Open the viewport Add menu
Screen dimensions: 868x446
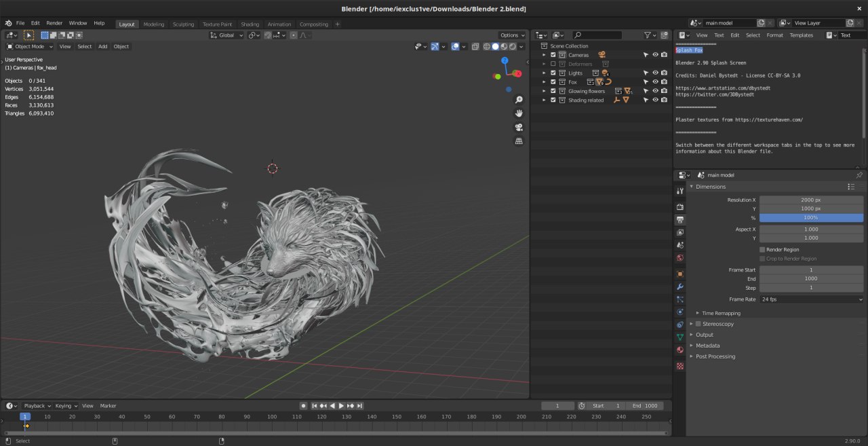point(102,47)
